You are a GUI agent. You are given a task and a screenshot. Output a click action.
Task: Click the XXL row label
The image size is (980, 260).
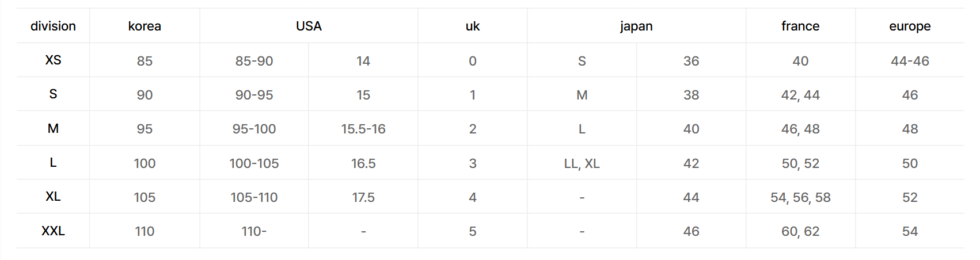coord(53,231)
